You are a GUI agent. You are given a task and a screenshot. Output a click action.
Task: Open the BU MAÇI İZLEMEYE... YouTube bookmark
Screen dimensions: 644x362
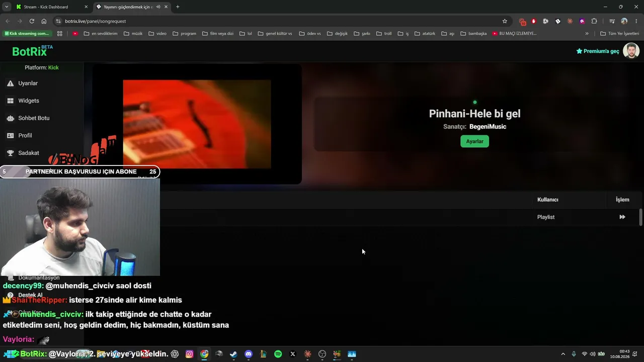click(x=514, y=34)
